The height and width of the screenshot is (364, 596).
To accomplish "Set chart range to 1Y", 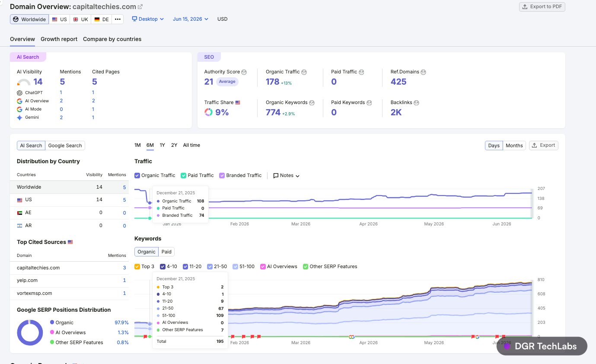I will tap(162, 145).
